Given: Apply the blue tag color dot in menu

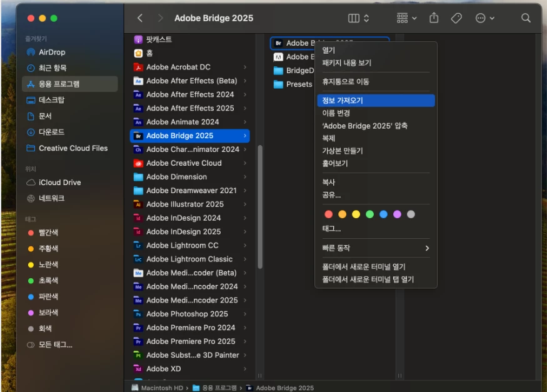Looking at the screenshot, I should (383, 214).
